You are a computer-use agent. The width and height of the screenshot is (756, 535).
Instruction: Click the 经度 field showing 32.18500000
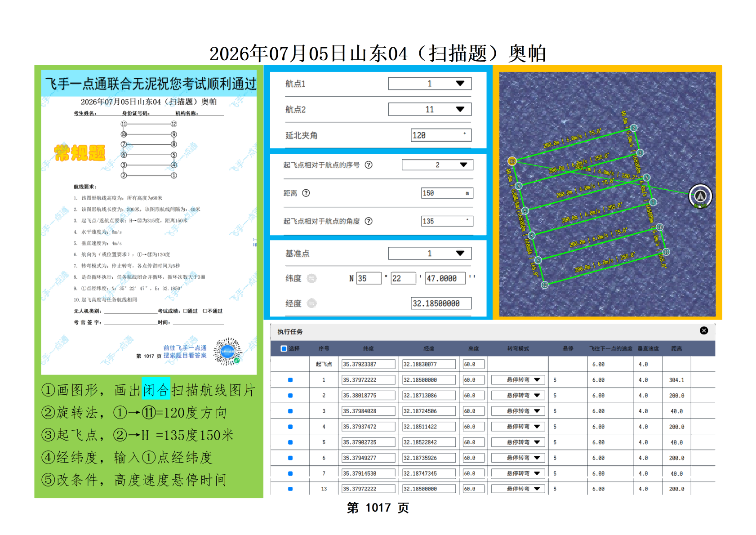pos(441,303)
